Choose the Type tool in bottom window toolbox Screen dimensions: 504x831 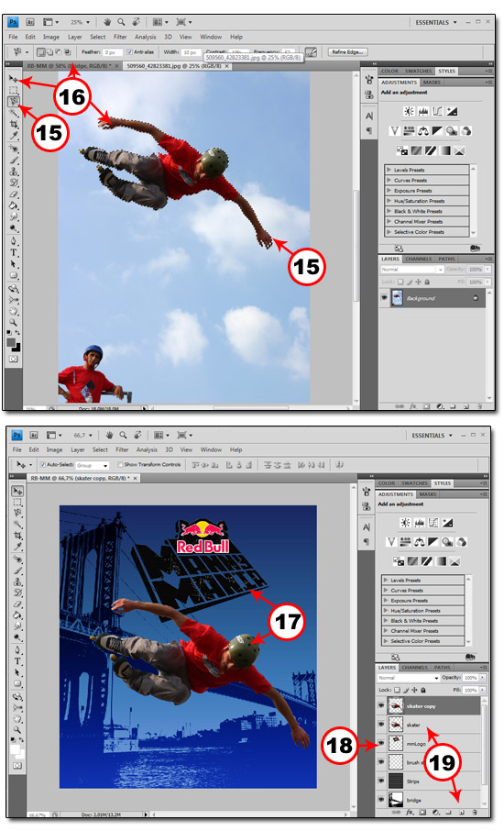click(17, 661)
